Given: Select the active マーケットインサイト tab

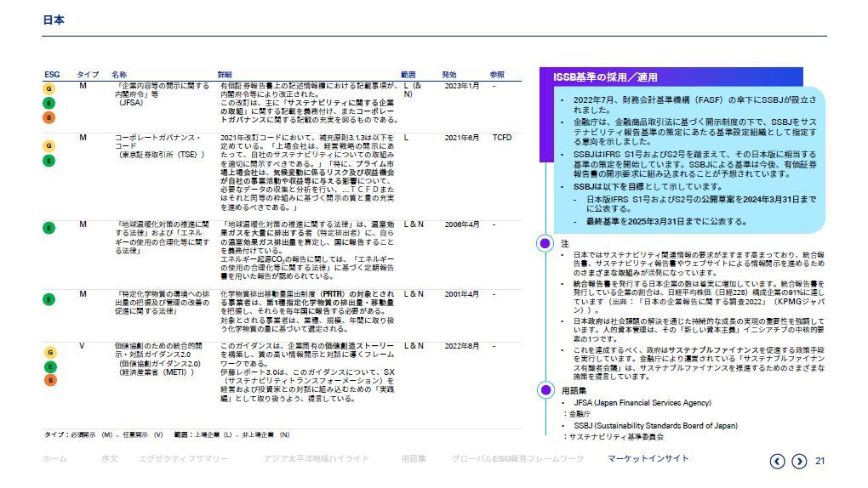Looking at the screenshot, I should click(x=648, y=459).
